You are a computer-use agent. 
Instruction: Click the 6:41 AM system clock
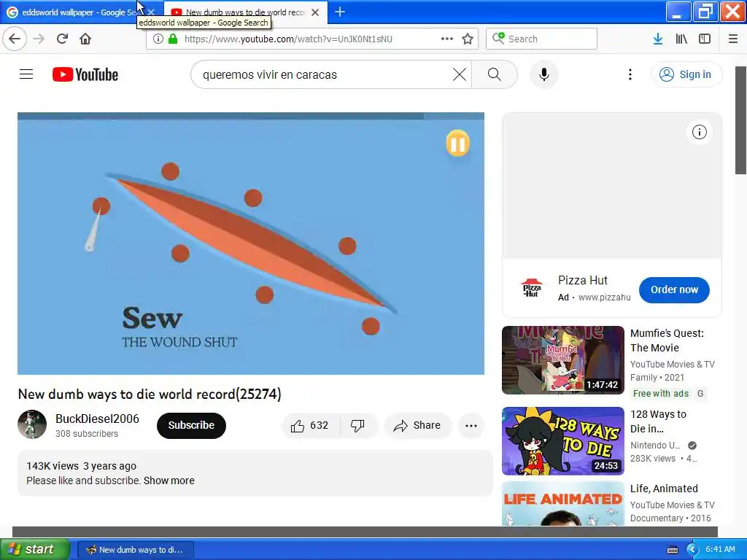pyautogui.click(x=720, y=549)
